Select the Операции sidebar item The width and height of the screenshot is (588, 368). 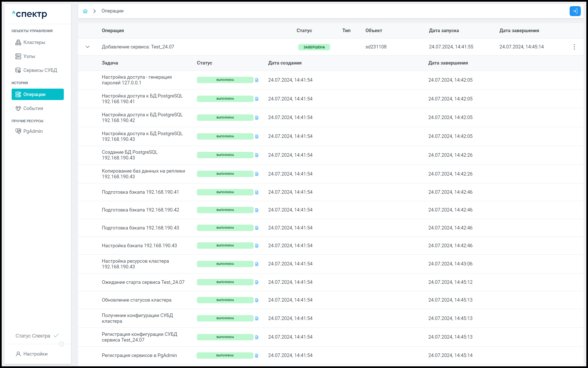(38, 94)
